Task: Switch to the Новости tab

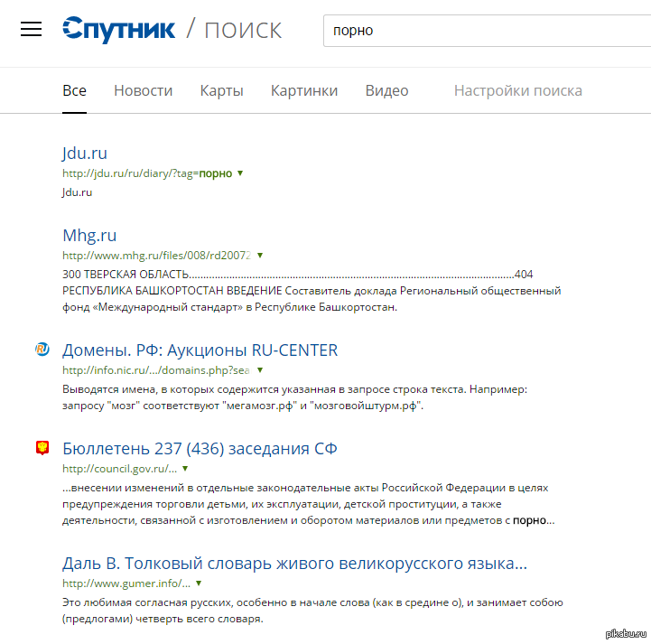Action: 144,90
